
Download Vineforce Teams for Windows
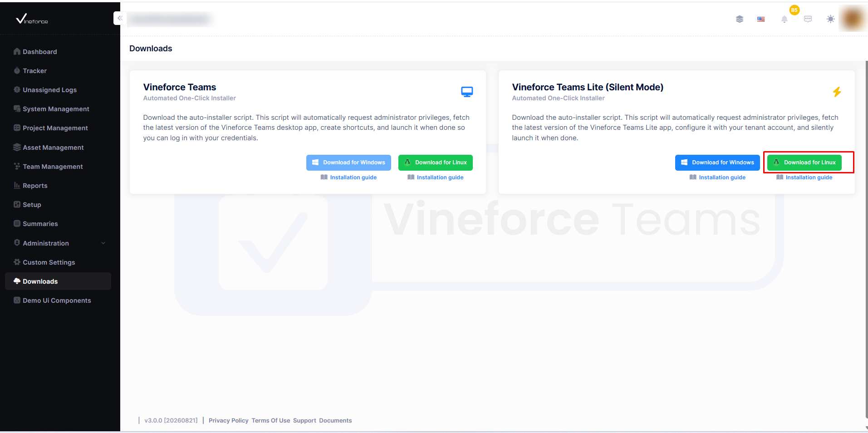tap(348, 162)
